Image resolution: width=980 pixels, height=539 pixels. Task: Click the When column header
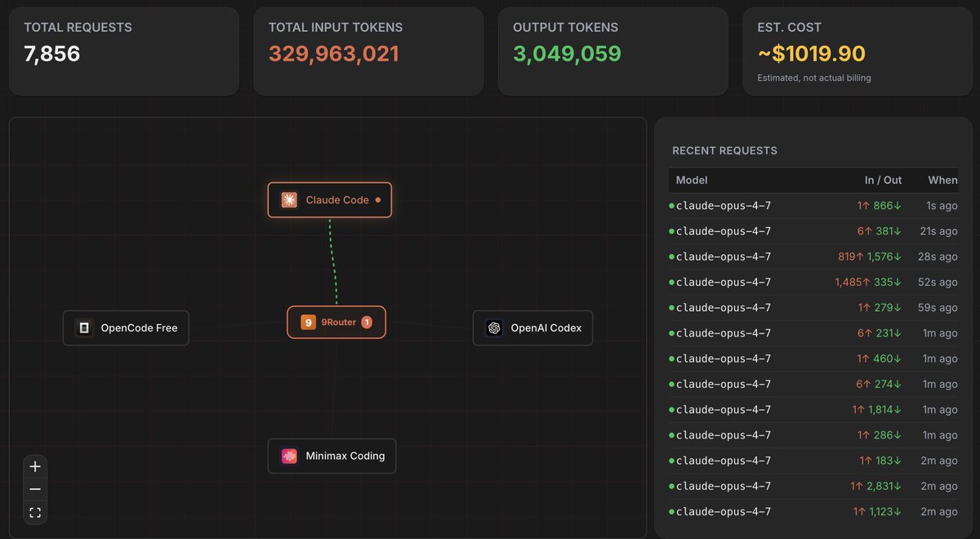(942, 180)
